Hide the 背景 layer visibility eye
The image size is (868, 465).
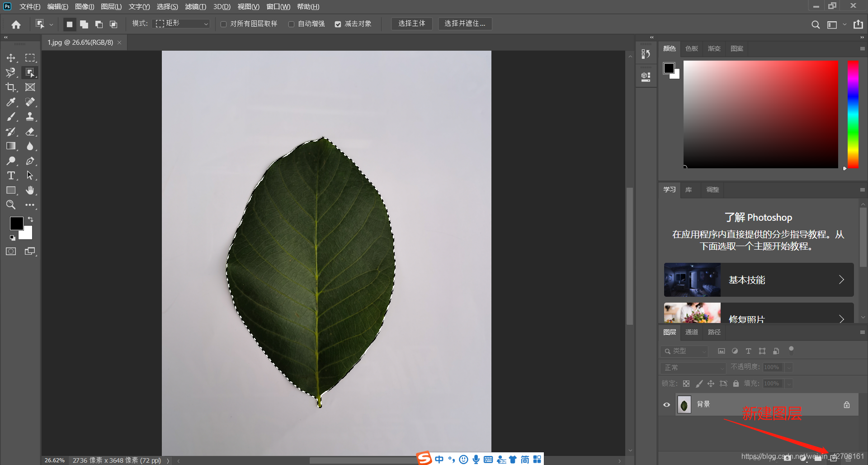(666, 405)
